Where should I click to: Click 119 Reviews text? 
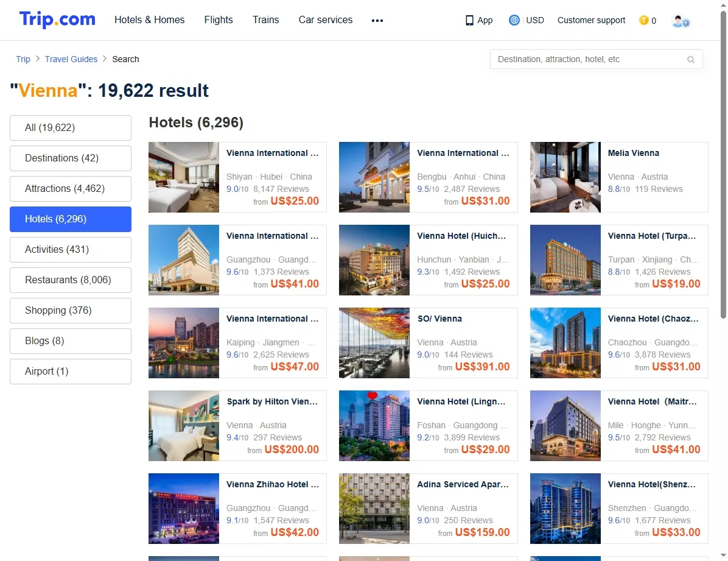659,189
